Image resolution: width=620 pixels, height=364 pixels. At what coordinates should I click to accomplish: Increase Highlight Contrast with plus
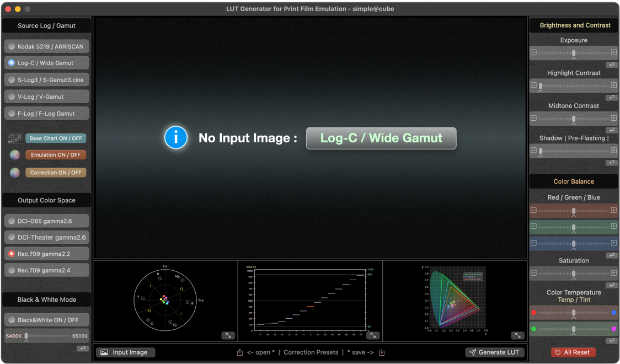click(x=614, y=85)
